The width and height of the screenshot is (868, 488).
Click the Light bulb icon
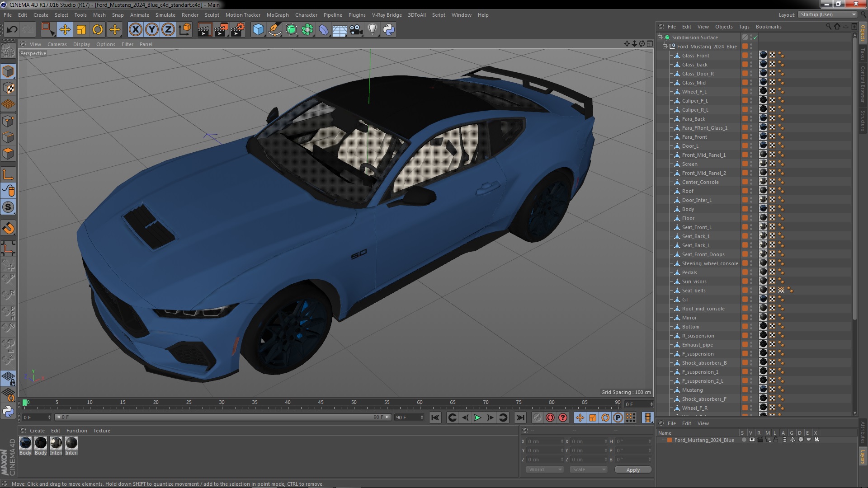tap(372, 30)
